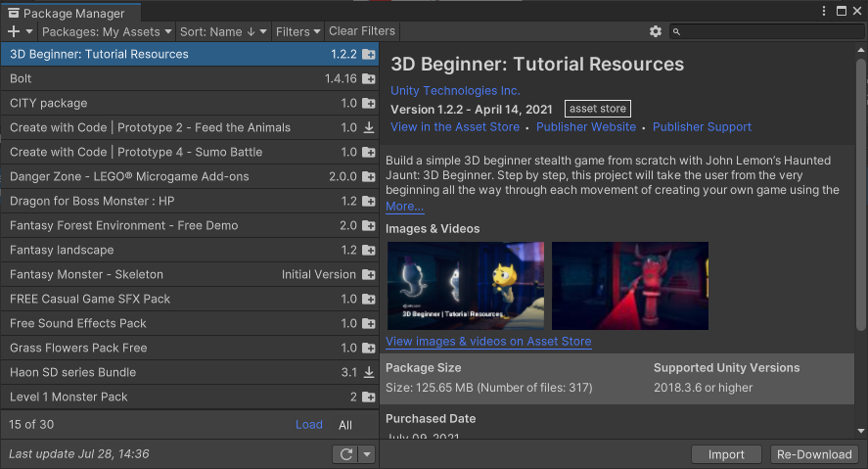This screenshot has width=868, height=469.
Task: Click Clear Filters button
Action: pos(362,31)
